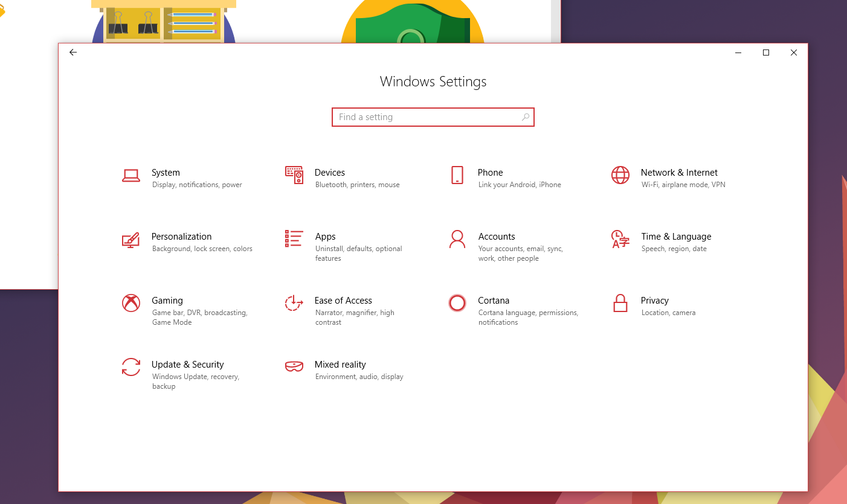Viewport: 847px width, 504px height.
Task: Navigate back using the arrow button
Action: pos(72,53)
